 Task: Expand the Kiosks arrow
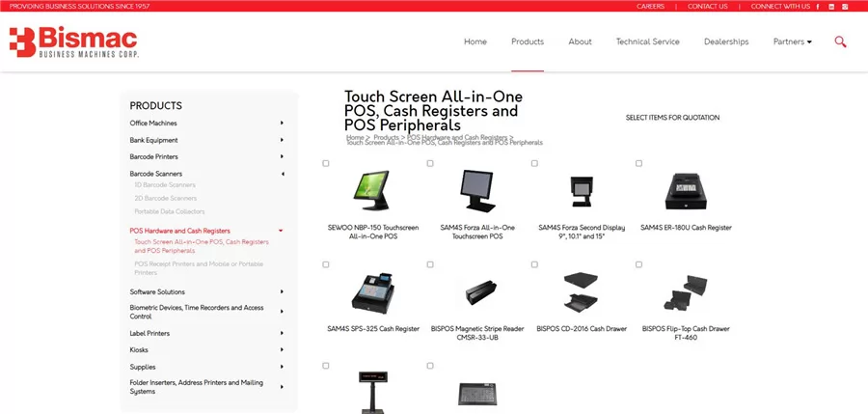pos(282,349)
